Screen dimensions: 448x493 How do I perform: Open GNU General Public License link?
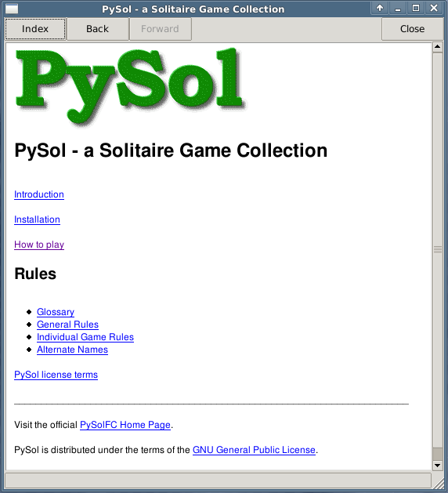[x=254, y=450]
